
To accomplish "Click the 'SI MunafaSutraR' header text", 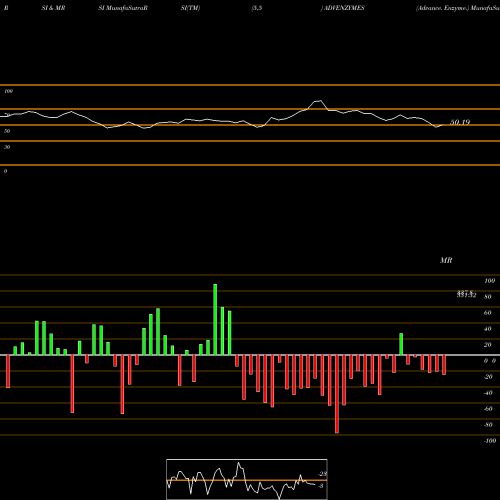I will coord(123,8).
